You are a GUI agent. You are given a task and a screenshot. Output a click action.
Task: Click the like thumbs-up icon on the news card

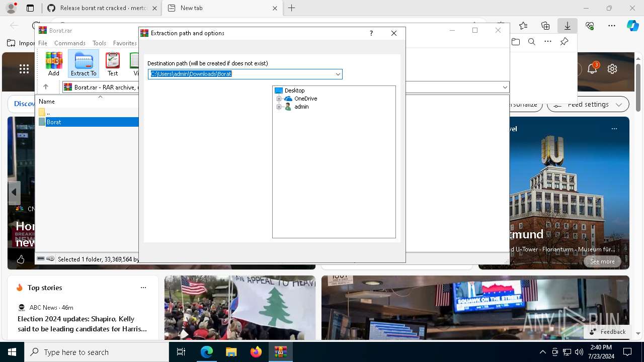click(21, 259)
